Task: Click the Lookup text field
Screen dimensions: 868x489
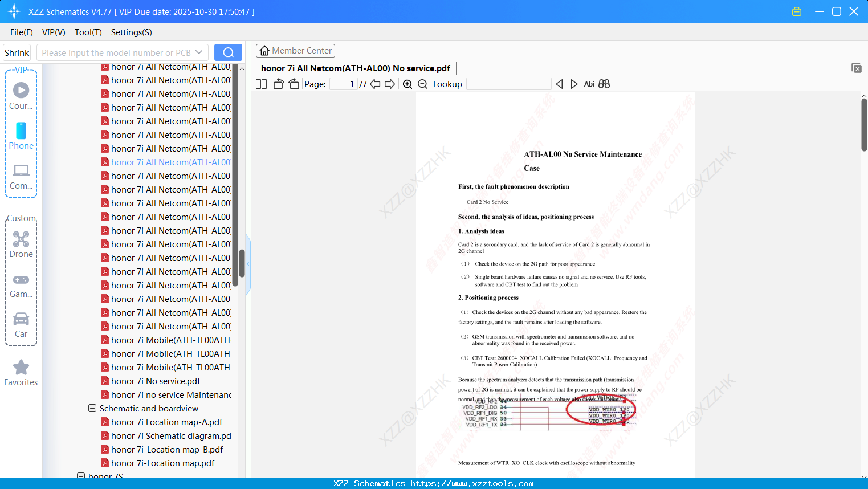Action: (509, 84)
